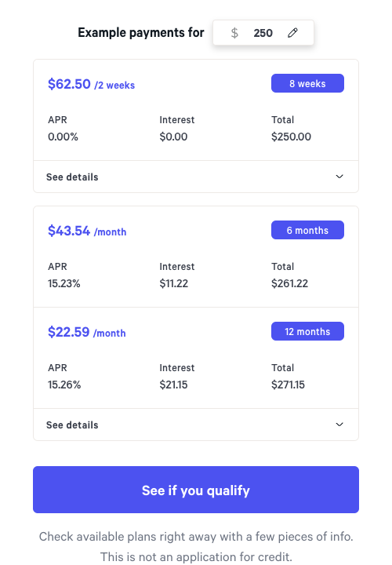Select the 8 weeks plan badge

(x=307, y=83)
